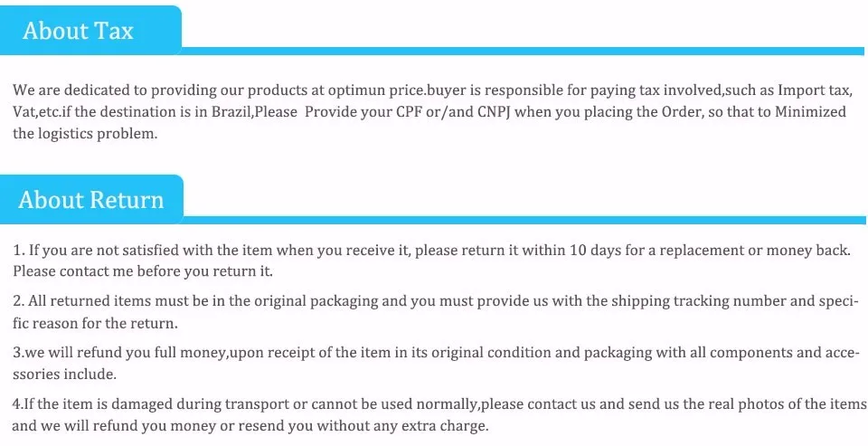868x446 pixels.
Task: Click the tax paragraph starting 'We are dedicated'
Action: coord(432,111)
